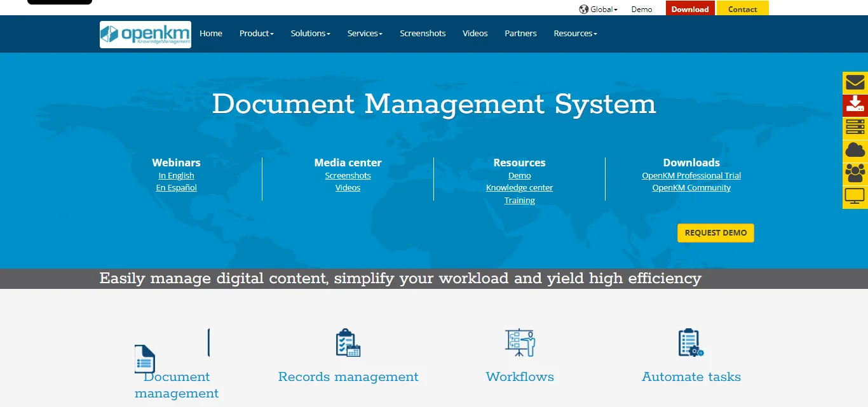
Task: Open Videos in navigation bar
Action: tap(475, 34)
